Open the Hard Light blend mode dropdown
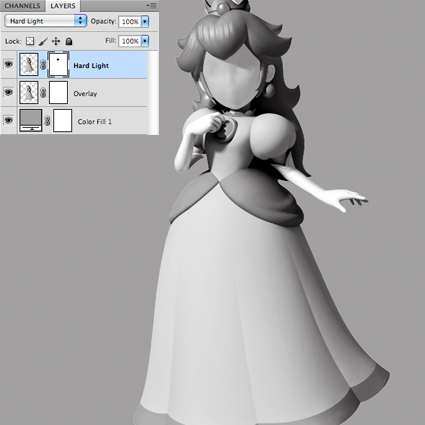Image resolution: width=425 pixels, height=425 pixels. (x=46, y=21)
